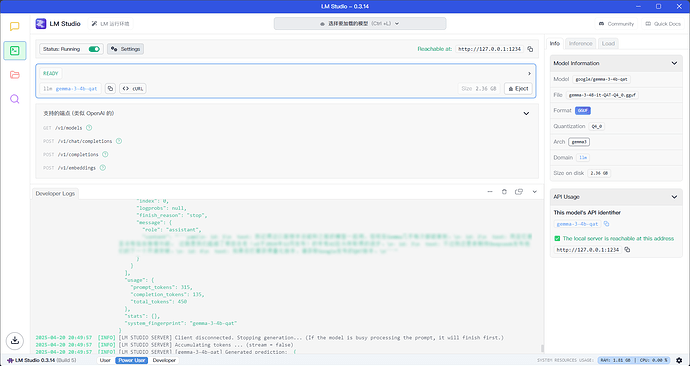
Task: Click the cURL button on model card
Action: pos(133,88)
